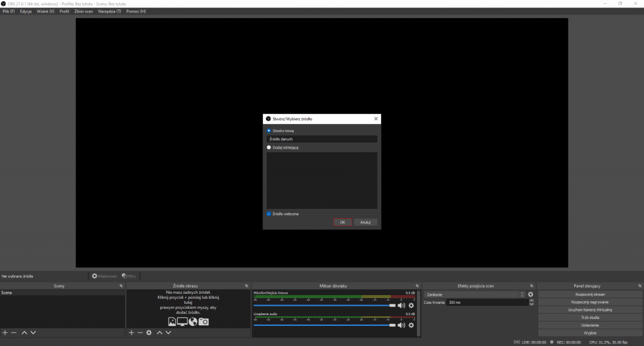Viewport: 644px width, 346px height.
Task: Move scene down with arrow icon
Action: pyautogui.click(x=33, y=332)
